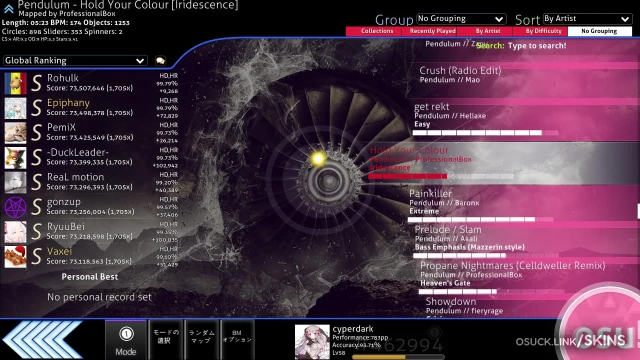
Task: Open Vaxei's score of 73,118,563
Action: (x=91, y=257)
